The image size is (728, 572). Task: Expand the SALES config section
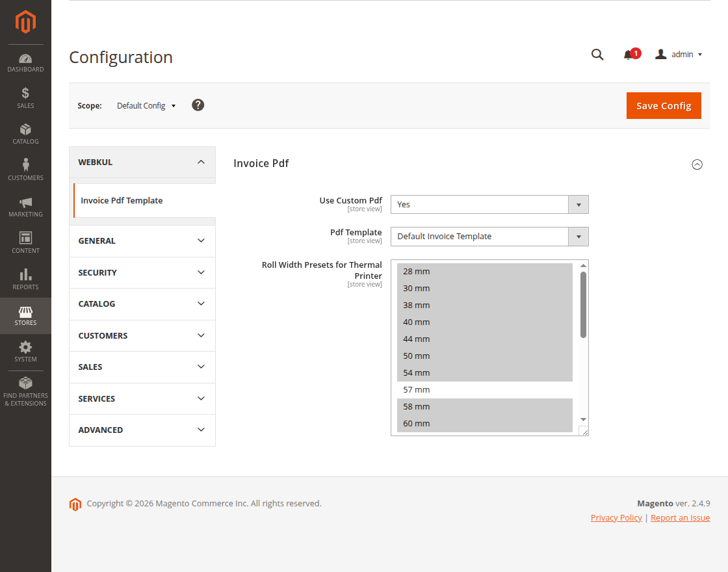(142, 367)
